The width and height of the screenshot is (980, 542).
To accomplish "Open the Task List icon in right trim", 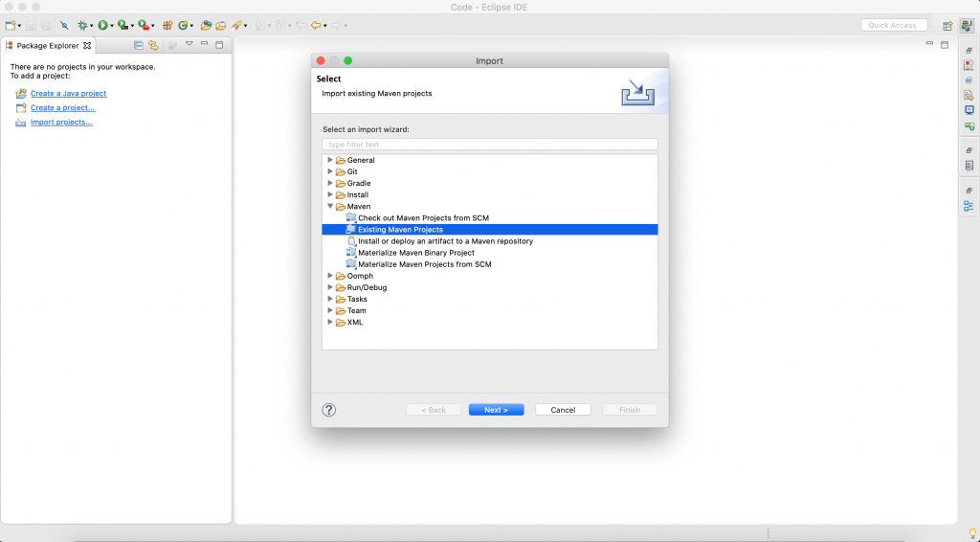I will pyautogui.click(x=969, y=166).
